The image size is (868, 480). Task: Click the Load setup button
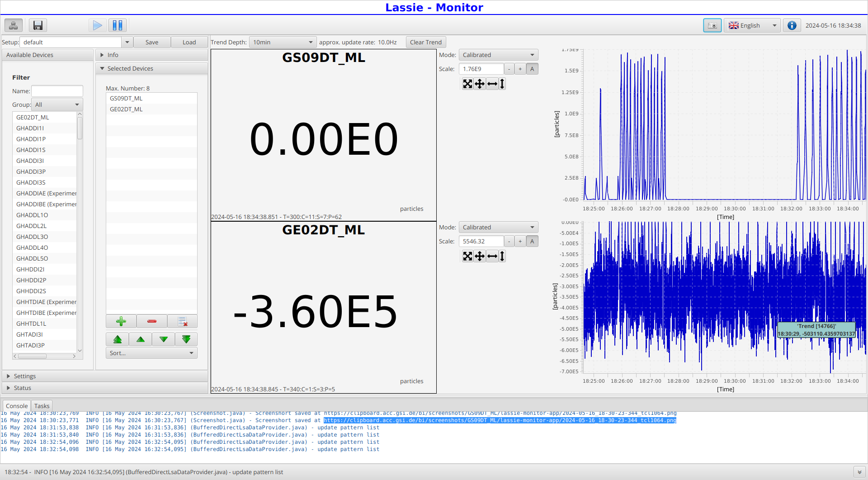click(x=189, y=42)
